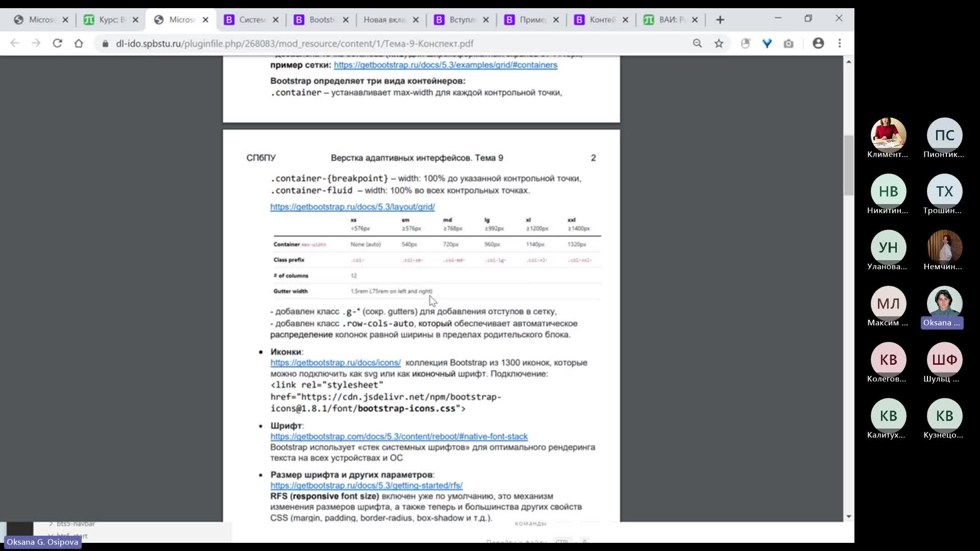This screenshot has width=980, height=551.
Task: Select participant КВ Кузнецо avatar
Action: click(944, 416)
